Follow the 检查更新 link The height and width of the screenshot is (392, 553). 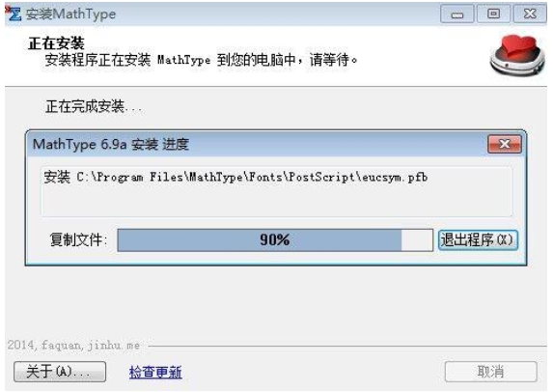pos(155,373)
